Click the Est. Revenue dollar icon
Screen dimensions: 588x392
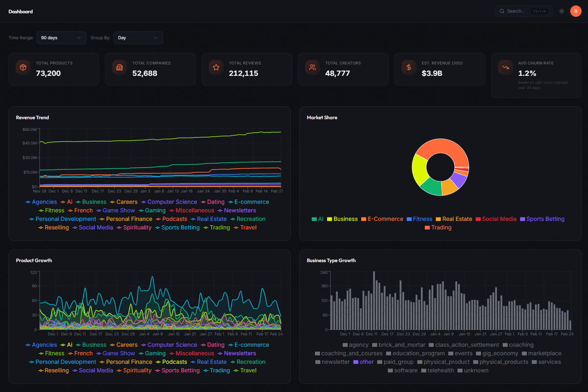pyautogui.click(x=409, y=66)
